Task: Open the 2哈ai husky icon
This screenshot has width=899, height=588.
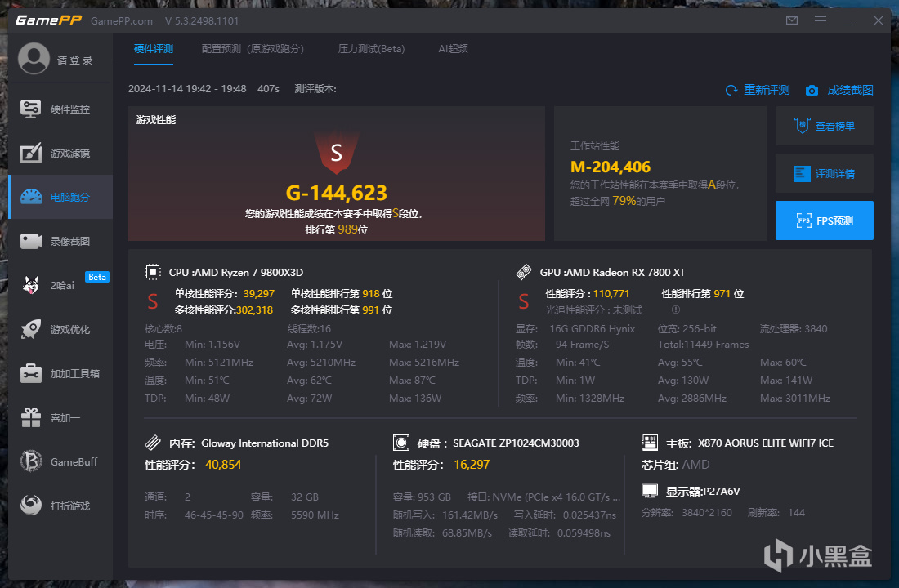Action: pyautogui.click(x=31, y=285)
